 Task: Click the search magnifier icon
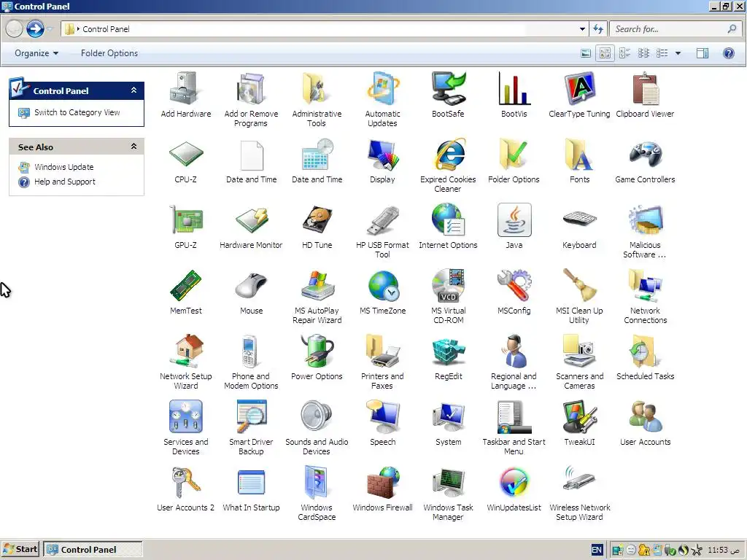[x=732, y=29]
